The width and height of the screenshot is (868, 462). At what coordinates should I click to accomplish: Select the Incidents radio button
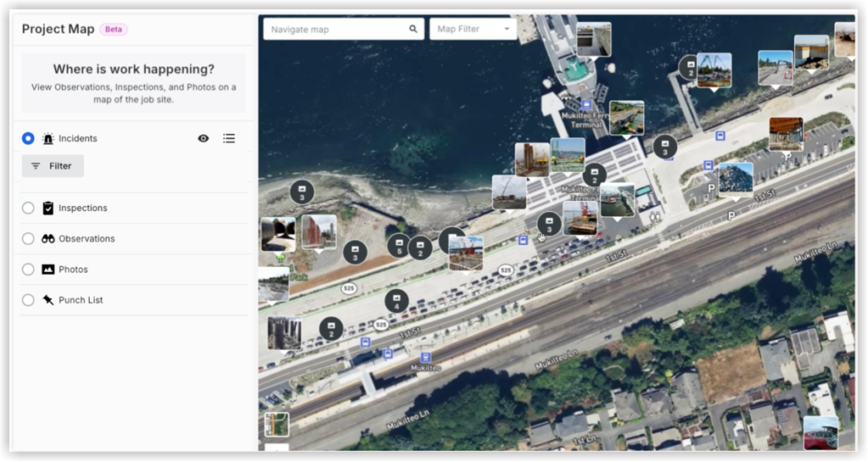point(28,138)
